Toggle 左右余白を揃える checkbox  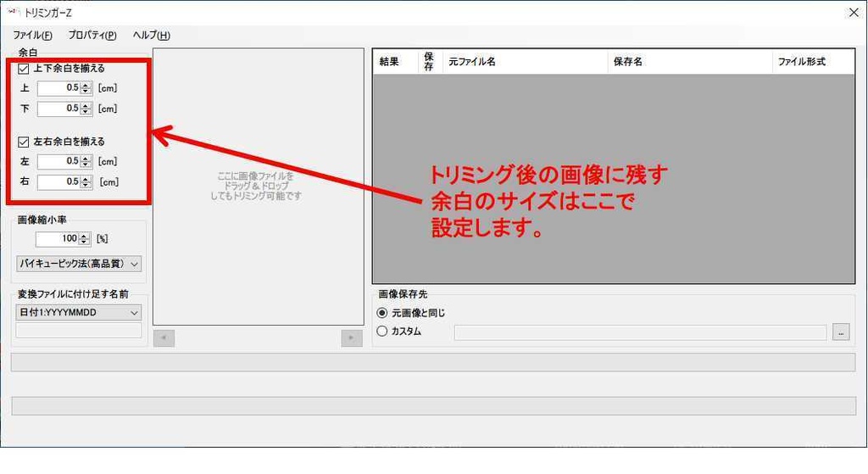(x=23, y=142)
